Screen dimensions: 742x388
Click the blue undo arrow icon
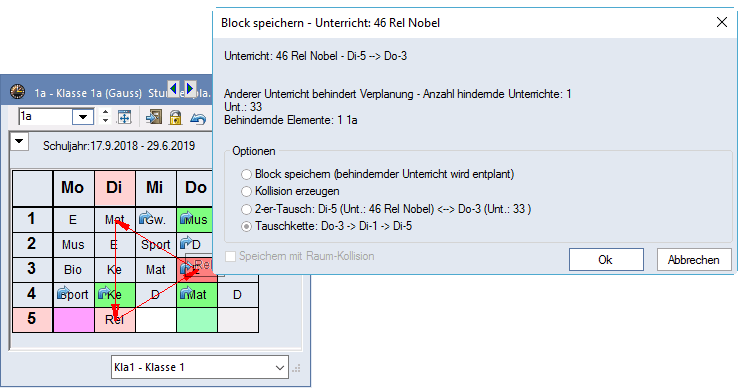(198, 118)
